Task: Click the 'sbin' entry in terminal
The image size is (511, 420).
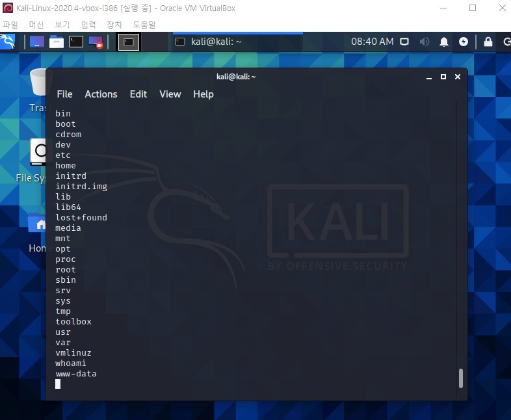Action: tap(66, 280)
